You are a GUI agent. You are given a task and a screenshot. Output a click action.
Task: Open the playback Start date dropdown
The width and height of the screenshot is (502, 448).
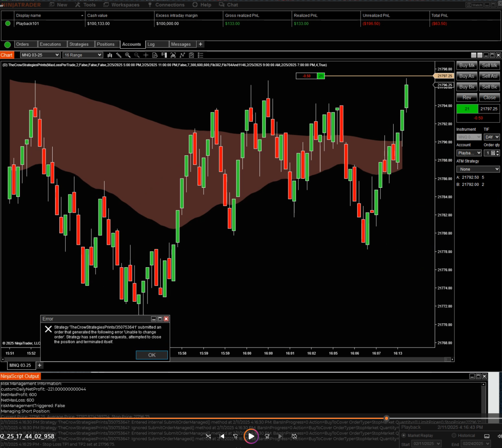click(x=426, y=444)
